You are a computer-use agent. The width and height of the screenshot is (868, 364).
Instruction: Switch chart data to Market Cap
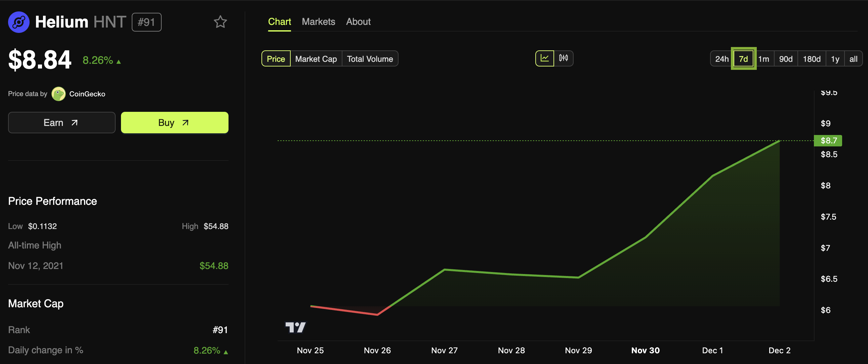pos(316,59)
